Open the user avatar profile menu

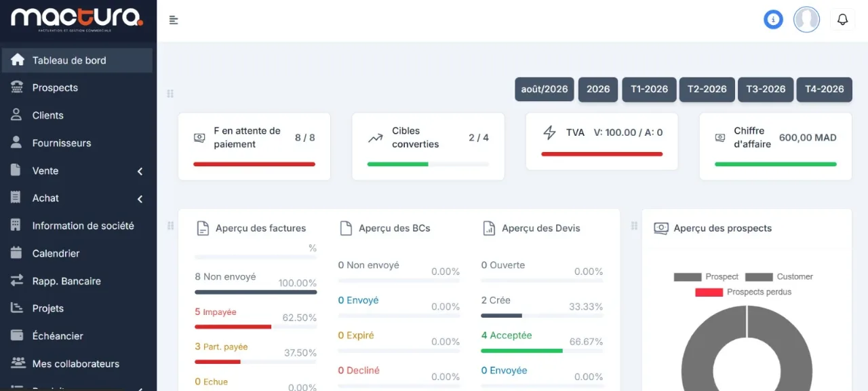tap(806, 20)
